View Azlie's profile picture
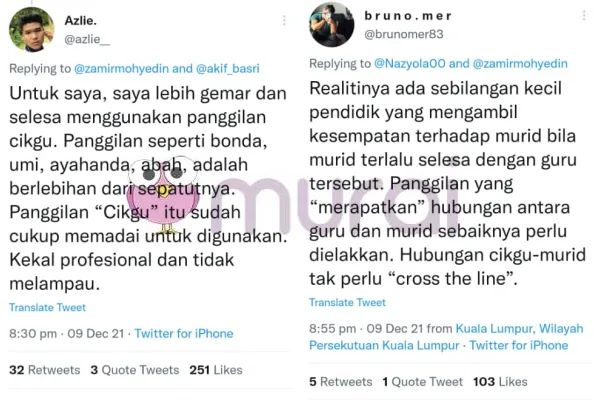The width and height of the screenshot is (600, 400). coord(31,29)
